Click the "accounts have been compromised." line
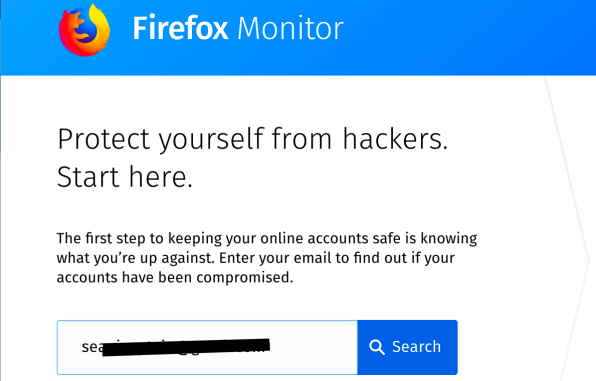 175,277
